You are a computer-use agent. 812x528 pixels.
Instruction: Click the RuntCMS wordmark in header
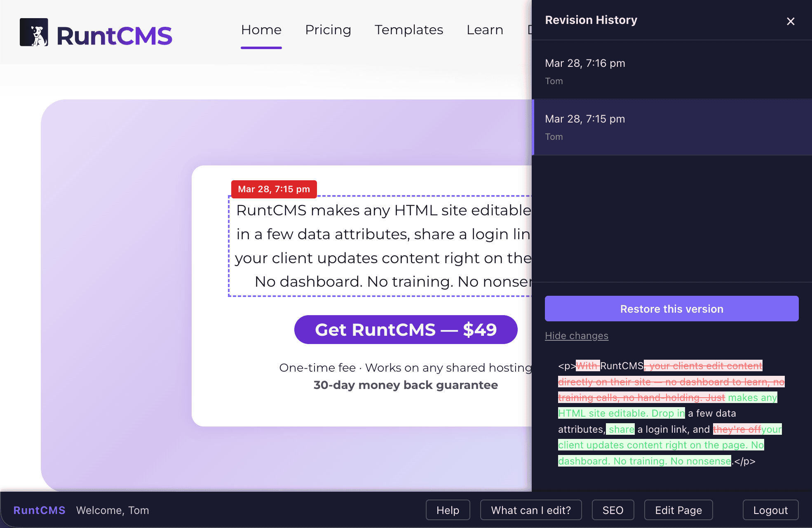pos(114,36)
